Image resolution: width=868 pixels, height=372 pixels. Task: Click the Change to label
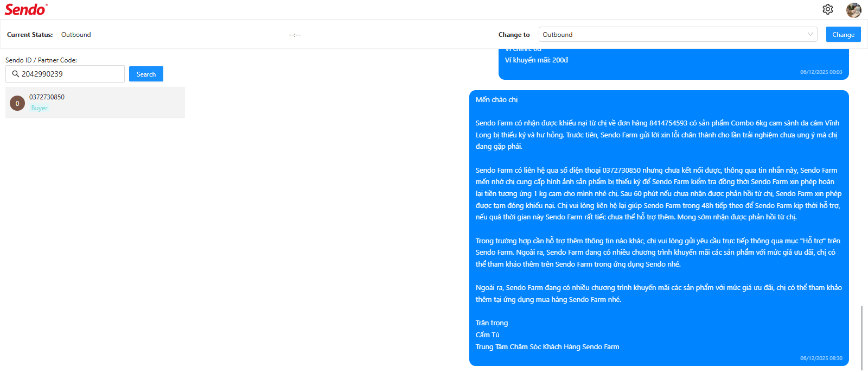pyautogui.click(x=514, y=34)
